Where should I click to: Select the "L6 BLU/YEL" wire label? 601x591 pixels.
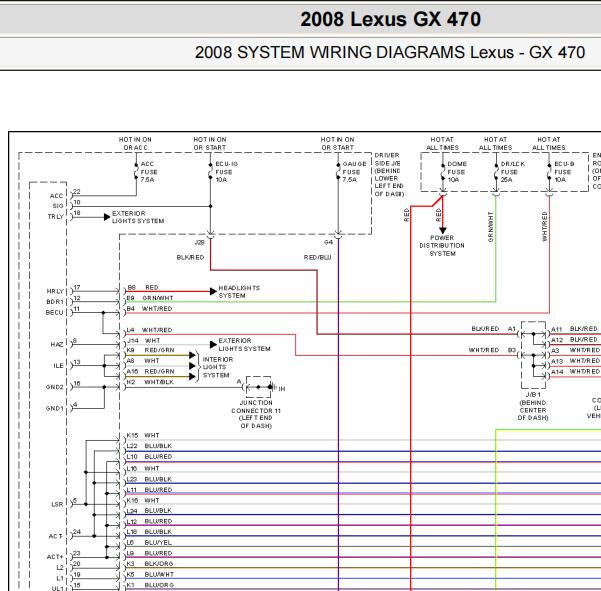pyautogui.click(x=149, y=542)
